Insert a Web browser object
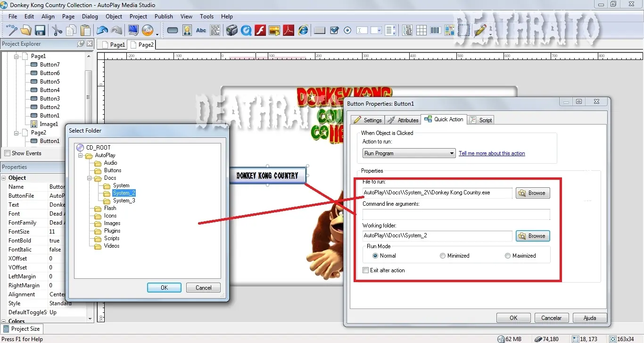 click(x=303, y=31)
